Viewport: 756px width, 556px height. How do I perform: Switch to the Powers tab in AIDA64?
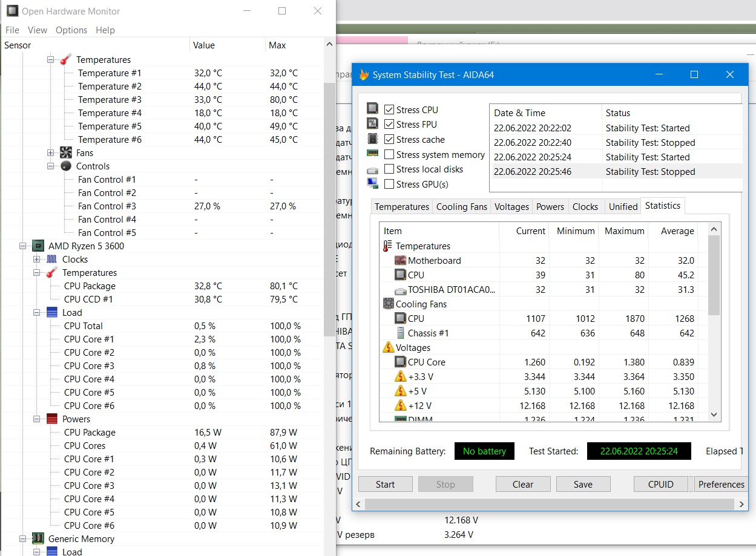point(550,207)
